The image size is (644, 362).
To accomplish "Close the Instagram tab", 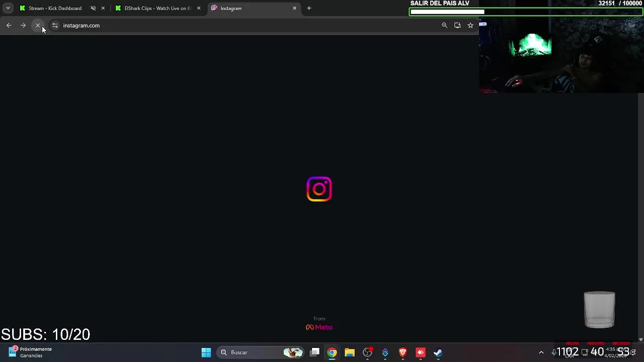I will 294,8.
